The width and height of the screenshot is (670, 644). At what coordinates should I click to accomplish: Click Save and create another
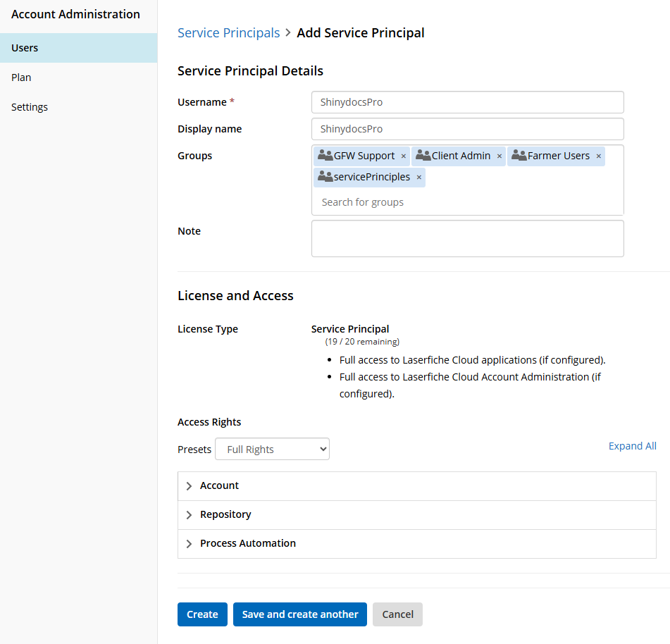point(300,614)
